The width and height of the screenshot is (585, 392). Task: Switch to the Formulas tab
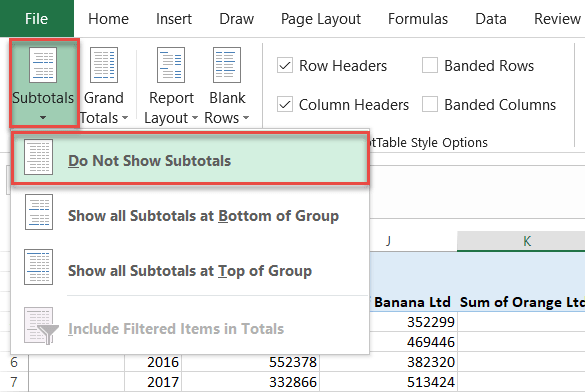pos(418,19)
